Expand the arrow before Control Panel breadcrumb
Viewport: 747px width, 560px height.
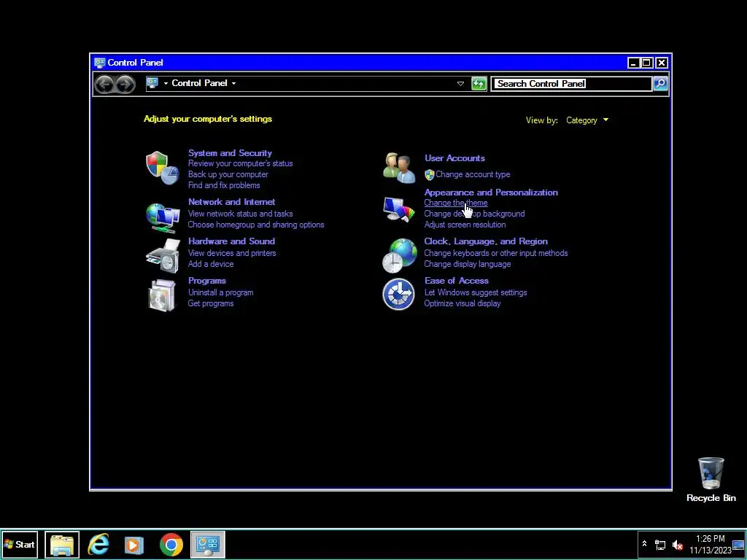pos(166,83)
